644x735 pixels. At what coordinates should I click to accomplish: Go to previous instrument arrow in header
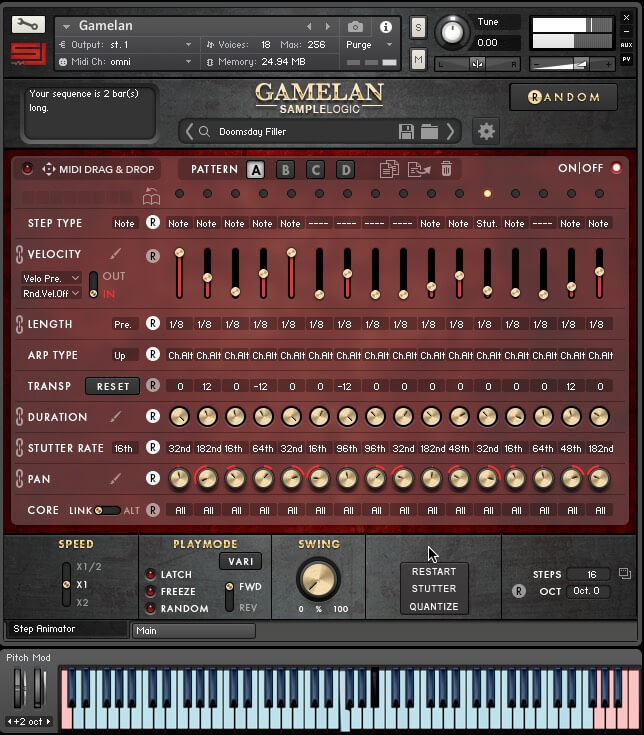309,27
